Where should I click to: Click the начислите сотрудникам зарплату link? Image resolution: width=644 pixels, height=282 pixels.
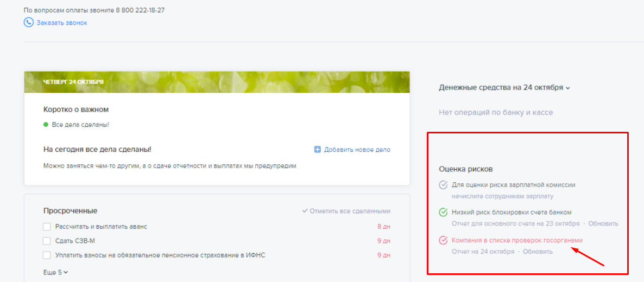pyautogui.click(x=502, y=196)
